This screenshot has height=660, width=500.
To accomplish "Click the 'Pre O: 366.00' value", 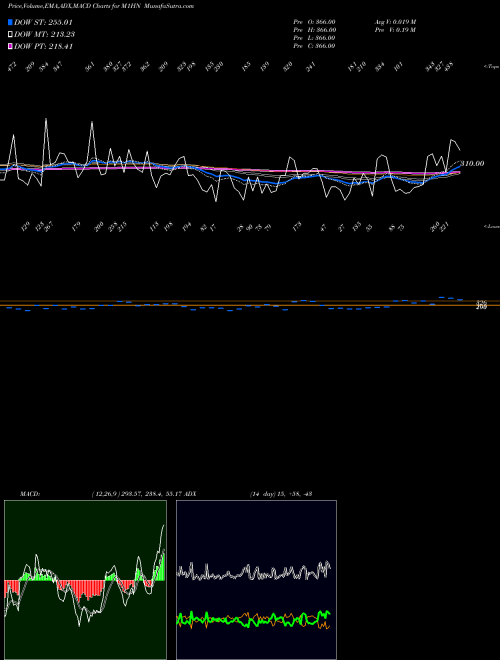I will point(314,22).
